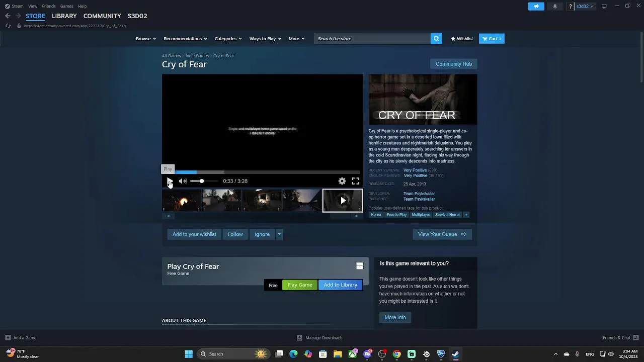Viewport: 644px width, 362px height.
Task: Expand the Recommendations dropdown
Action: (186, 39)
